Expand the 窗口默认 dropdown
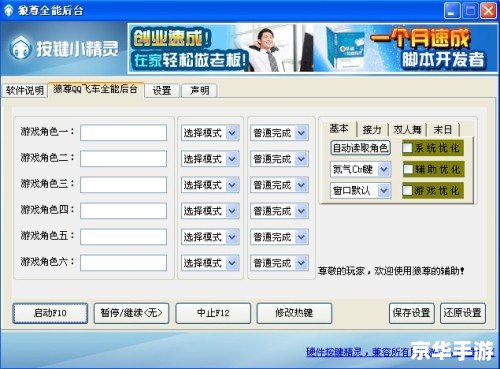 point(360,190)
